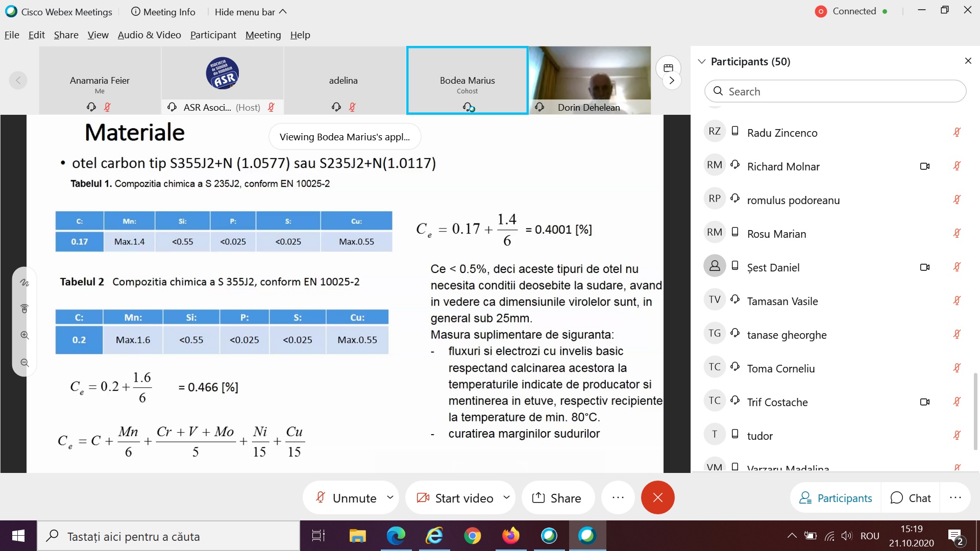This screenshot has height=551, width=980.
Task: Open the Audio & Video menu
Action: tap(149, 35)
